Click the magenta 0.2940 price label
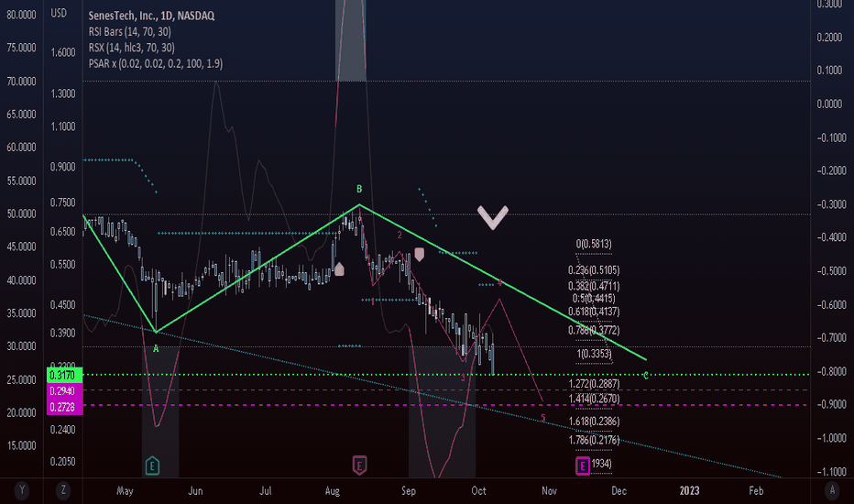 pyautogui.click(x=65, y=391)
